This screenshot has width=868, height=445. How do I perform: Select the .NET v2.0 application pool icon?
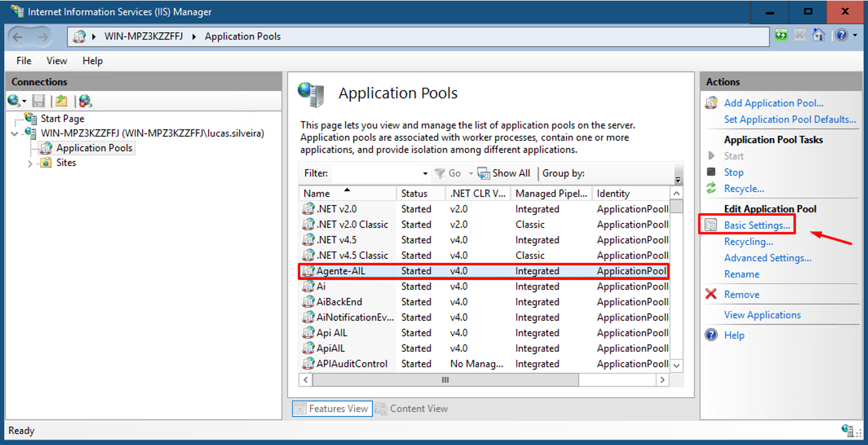point(308,209)
